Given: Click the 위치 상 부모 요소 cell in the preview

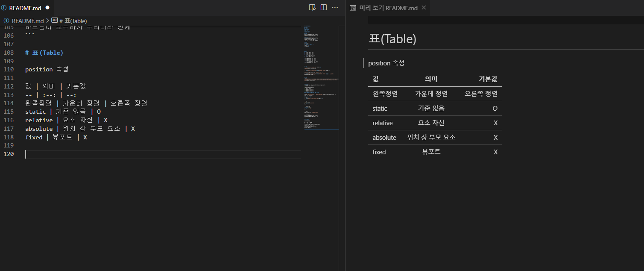Looking at the screenshot, I should pyautogui.click(x=431, y=137).
